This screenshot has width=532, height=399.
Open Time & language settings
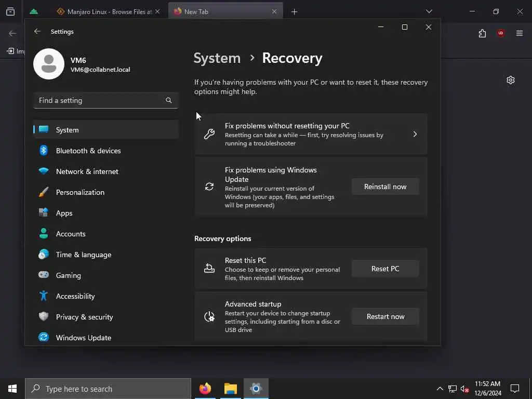click(106, 255)
